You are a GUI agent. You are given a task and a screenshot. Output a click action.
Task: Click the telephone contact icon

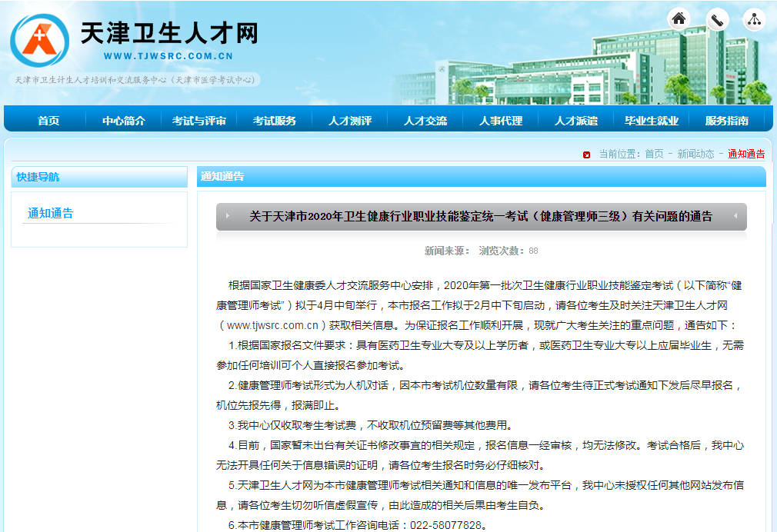click(x=717, y=20)
